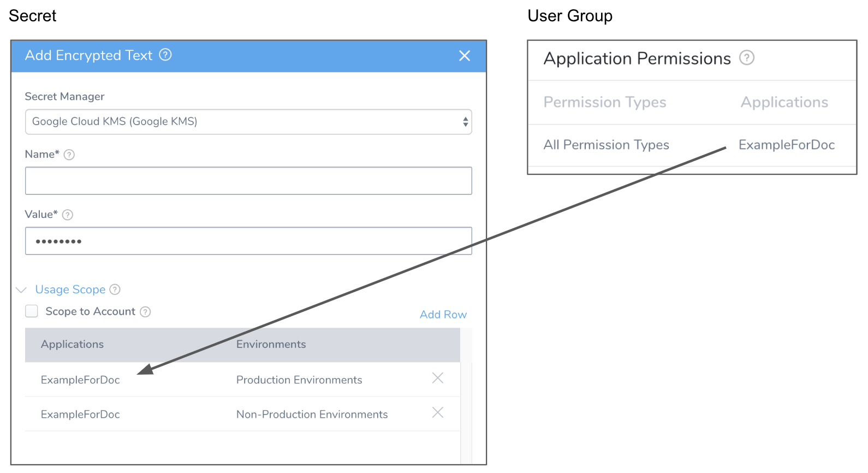This screenshot has width=868, height=473.
Task: Close the Add Encrypted Text dialog
Action: point(465,56)
